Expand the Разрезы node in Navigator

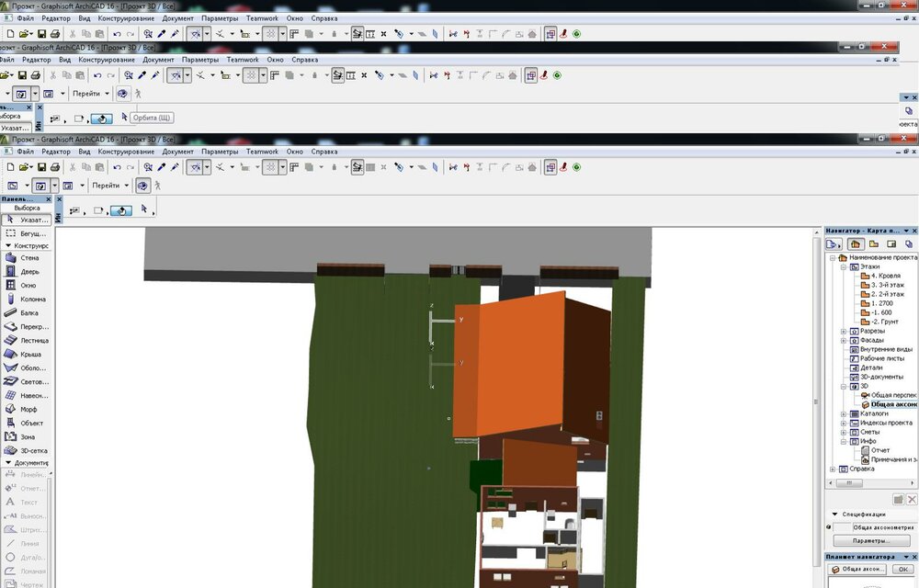point(844,332)
